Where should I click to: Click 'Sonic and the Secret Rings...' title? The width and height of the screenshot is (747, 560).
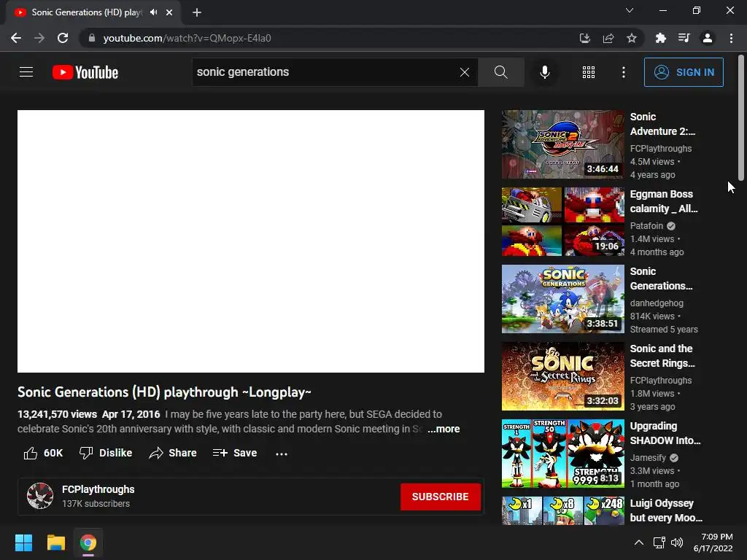tap(662, 356)
